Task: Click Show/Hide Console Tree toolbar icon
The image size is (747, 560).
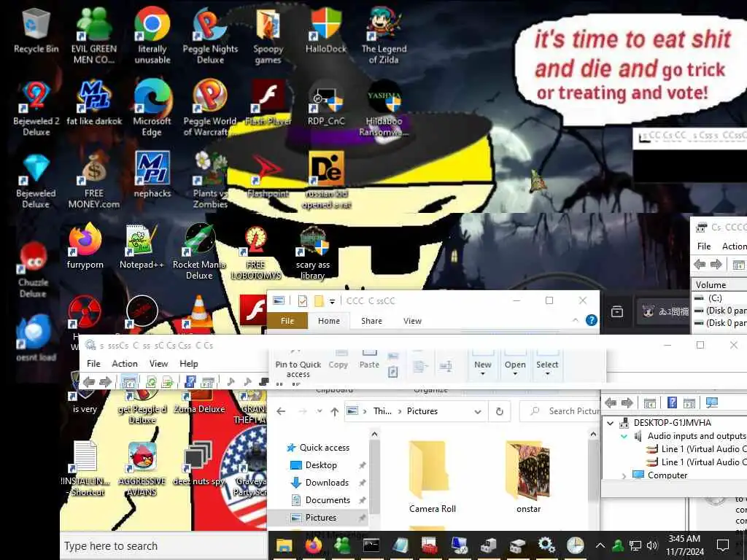Action: (128, 381)
